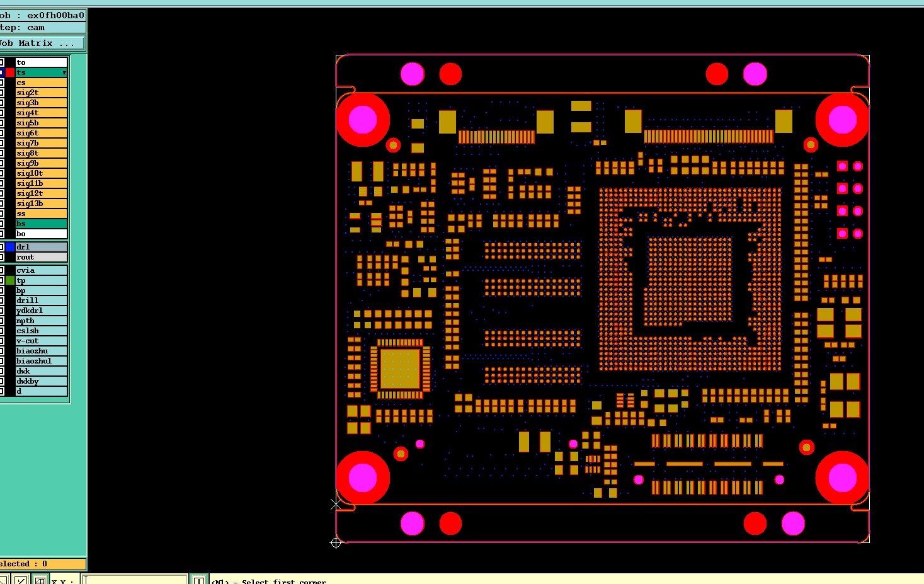
Task: Toggle the checkbox for layer cvia
Action: [x=2, y=270]
